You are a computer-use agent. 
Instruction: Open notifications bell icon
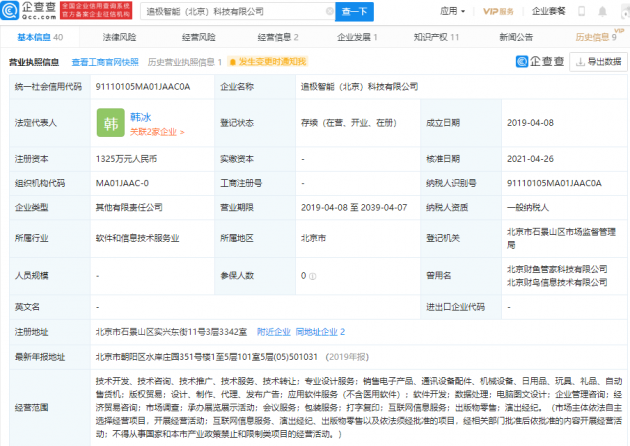click(602, 11)
